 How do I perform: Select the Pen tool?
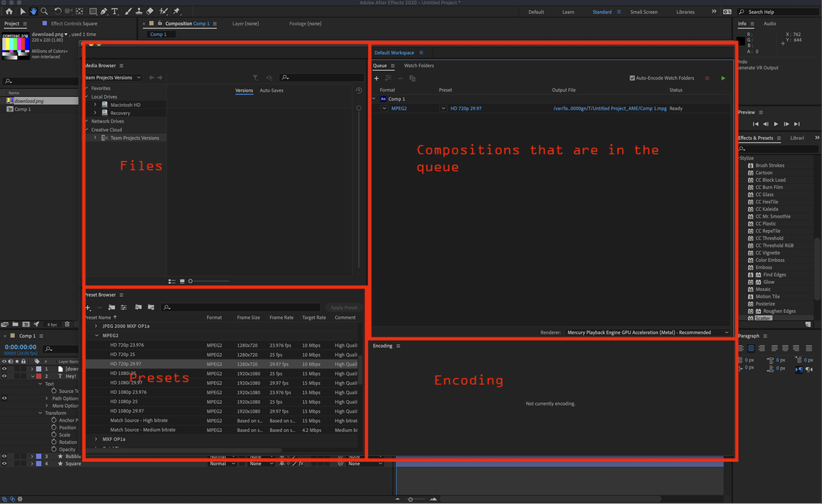104,11
